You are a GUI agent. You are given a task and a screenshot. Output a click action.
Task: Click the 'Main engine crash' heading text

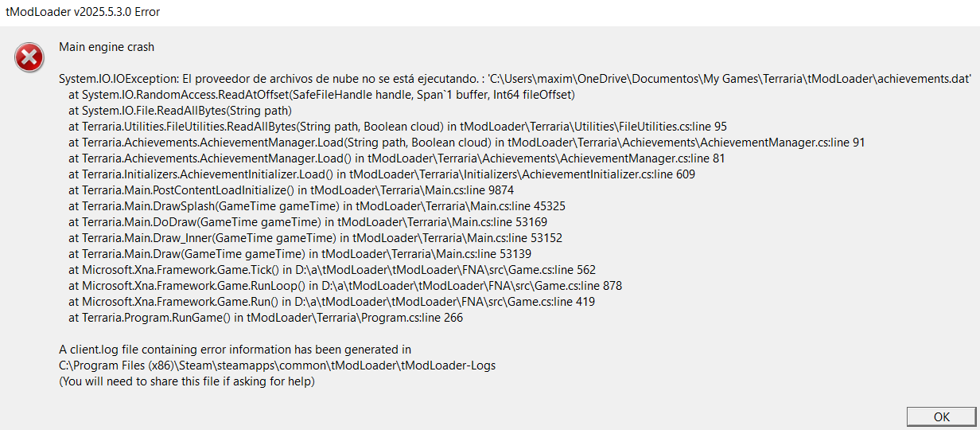pyautogui.click(x=107, y=47)
